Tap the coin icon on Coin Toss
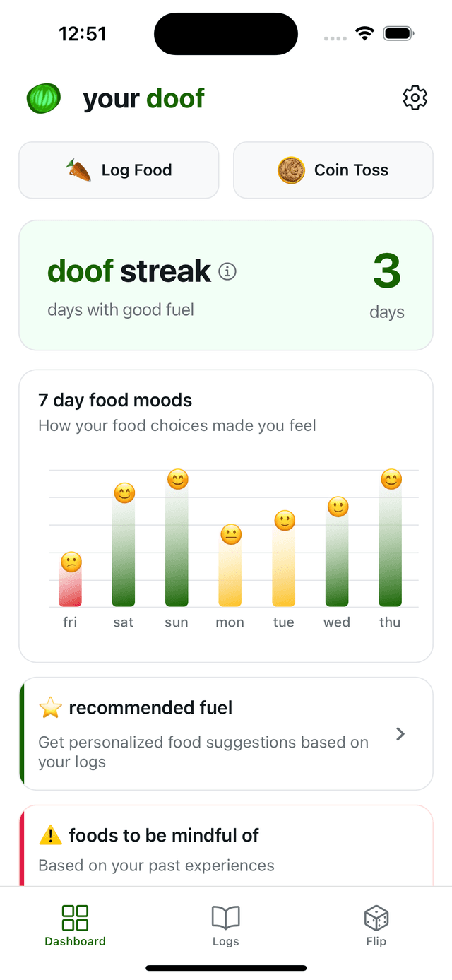The width and height of the screenshot is (452, 980). [x=292, y=170]
